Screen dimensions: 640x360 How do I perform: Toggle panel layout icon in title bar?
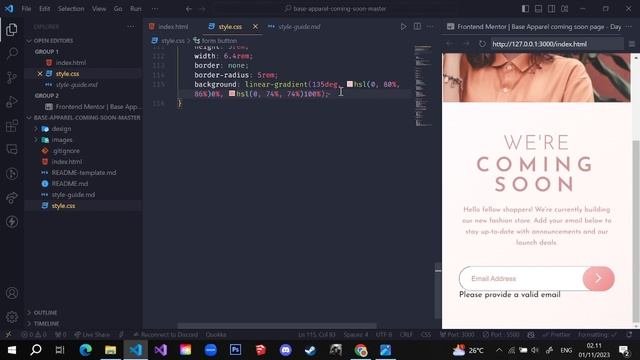(x=538, y=9)
